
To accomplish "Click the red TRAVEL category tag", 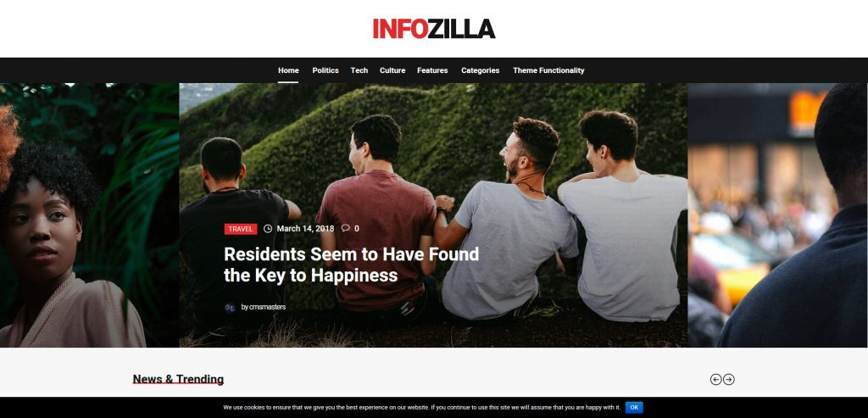I will click(x=241, y=229).
